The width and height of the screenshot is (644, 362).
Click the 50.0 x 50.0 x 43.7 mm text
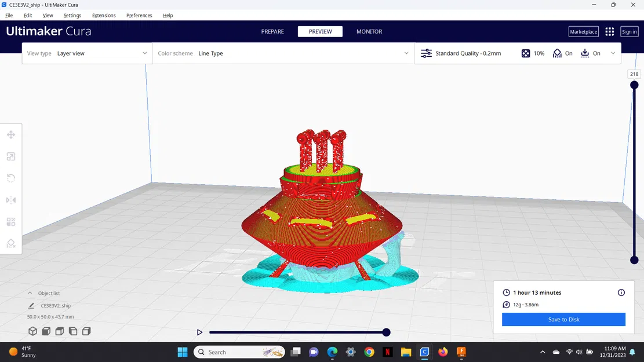50,317
